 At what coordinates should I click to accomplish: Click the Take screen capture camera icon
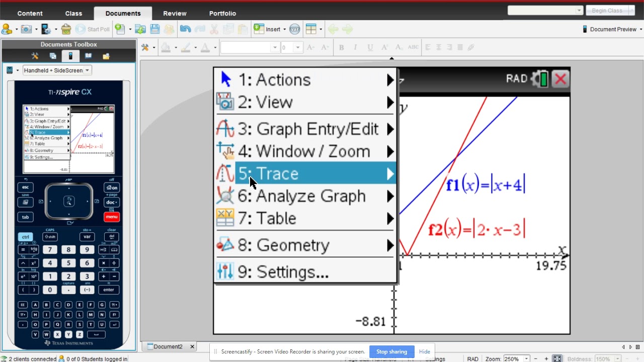[26, 29]
